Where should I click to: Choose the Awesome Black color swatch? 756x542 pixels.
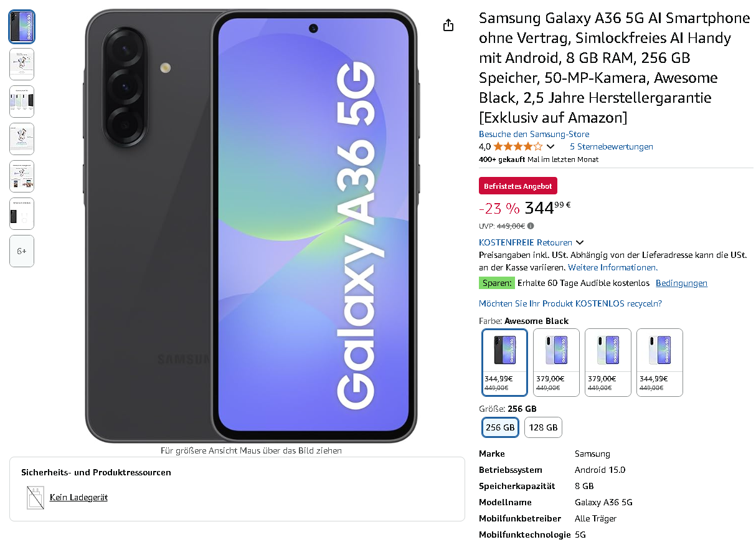[x=505, y=363]
